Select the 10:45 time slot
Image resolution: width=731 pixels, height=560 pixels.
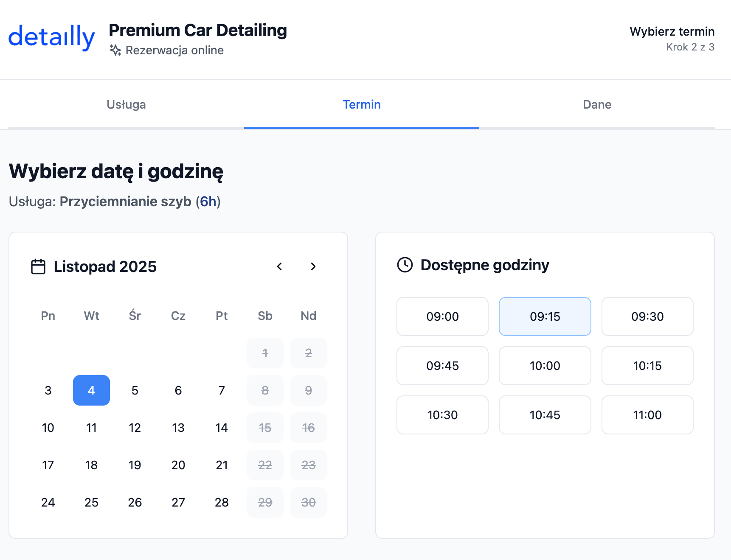[545, 415]
